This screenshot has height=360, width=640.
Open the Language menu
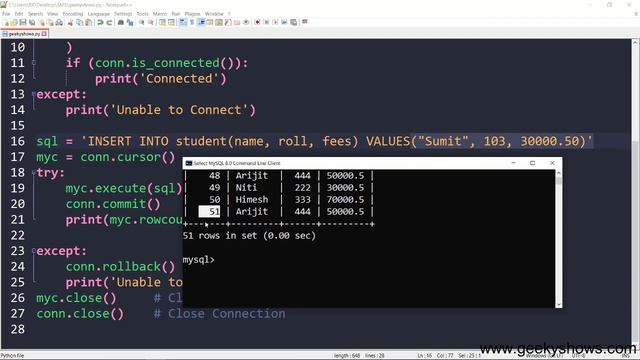click(x=99, y=14)
